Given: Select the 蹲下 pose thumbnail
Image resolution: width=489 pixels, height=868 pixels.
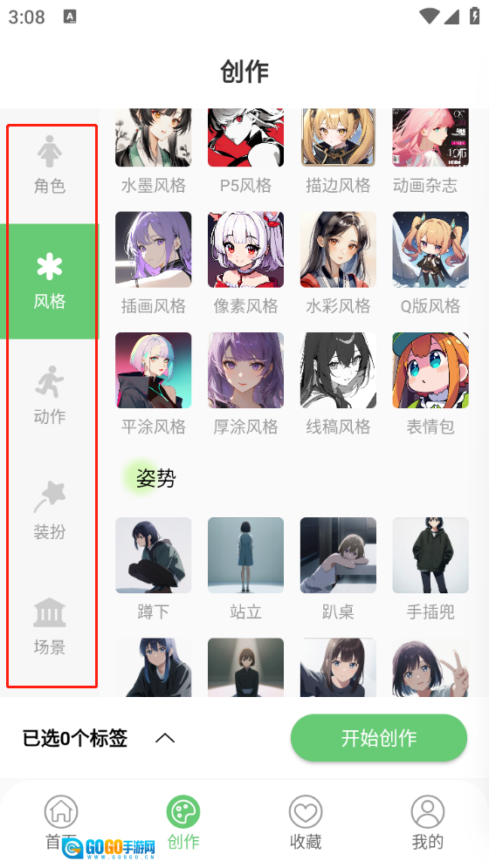Looking at the screenshot, I should coord(153,555).
